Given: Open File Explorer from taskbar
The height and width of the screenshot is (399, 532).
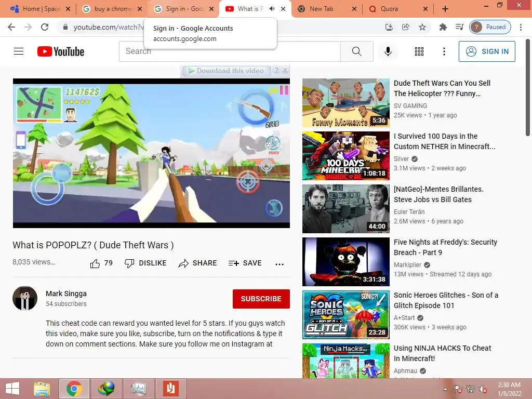Looking at the screenshot, I should (42, 389).
